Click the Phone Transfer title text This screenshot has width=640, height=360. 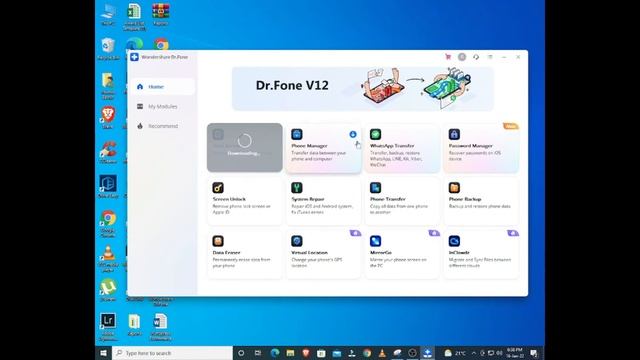(x=388, y=199)
